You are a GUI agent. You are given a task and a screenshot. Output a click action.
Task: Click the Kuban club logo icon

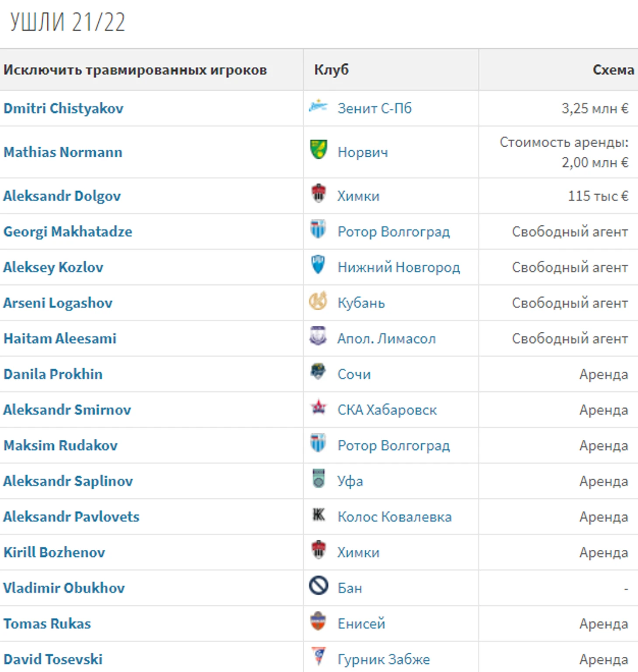pyautogui.click(x=318, y=301)
